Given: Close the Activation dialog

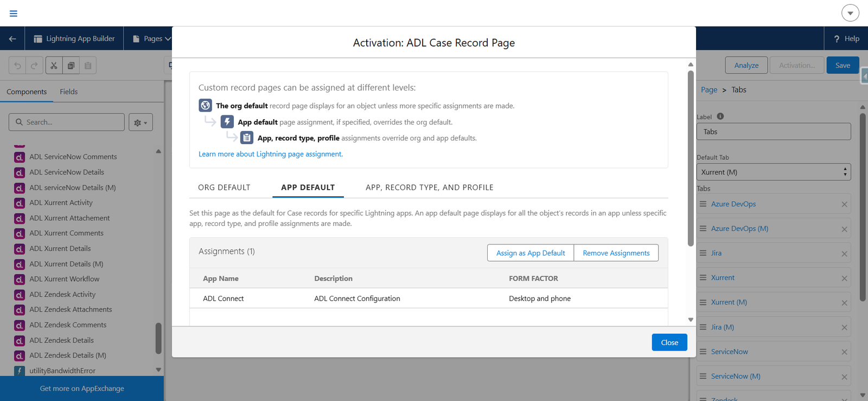Looking at the screenshot, I should [x=669, y=342].
